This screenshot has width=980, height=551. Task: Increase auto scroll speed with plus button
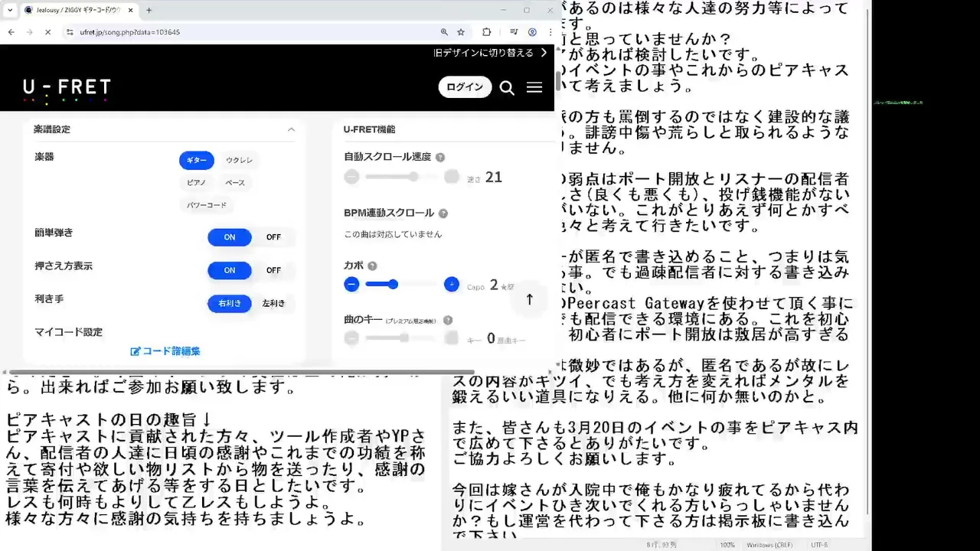tap(452, 177)
